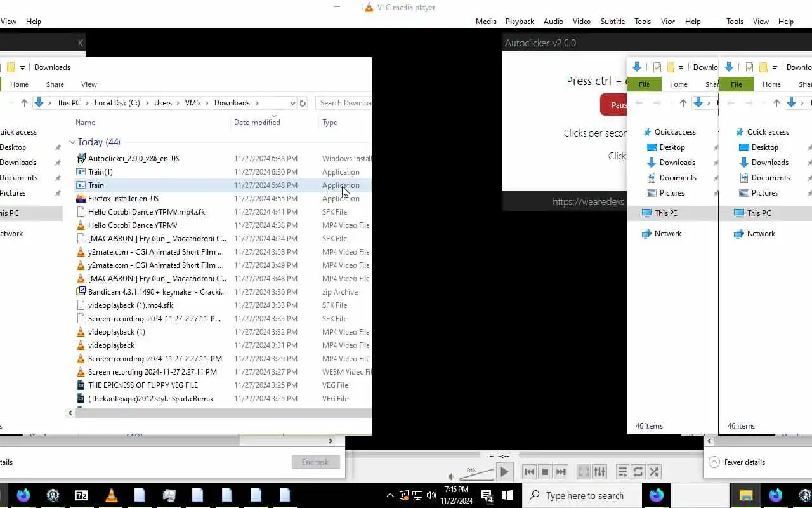Screen dimensions: 812x508
Task: Open the green File tab in the rightmost Explorer window
Action: [736, 84]
